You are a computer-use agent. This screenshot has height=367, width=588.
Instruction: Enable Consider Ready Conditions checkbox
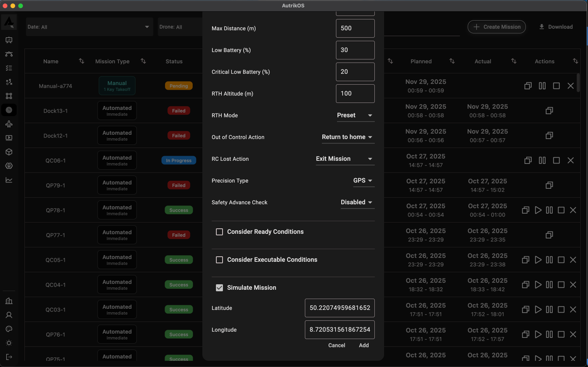point(219,232)
